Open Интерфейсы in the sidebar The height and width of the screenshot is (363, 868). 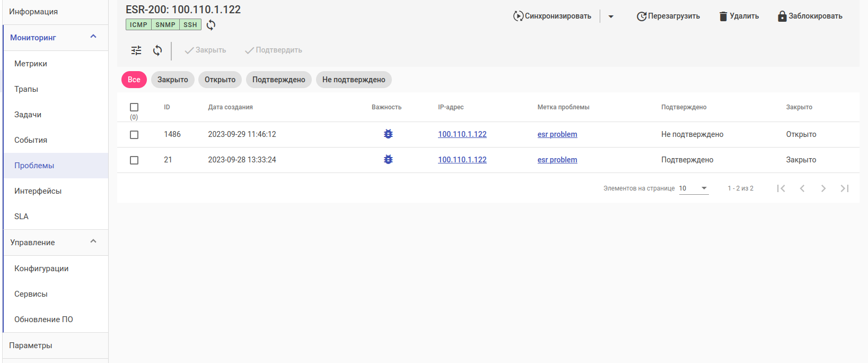pos(38,191)
